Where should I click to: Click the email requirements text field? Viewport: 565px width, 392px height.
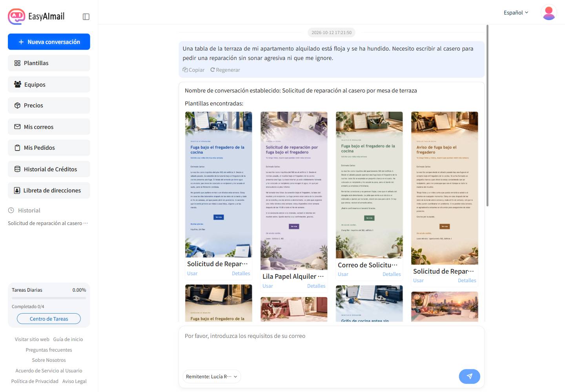click(x=332, y=347)
